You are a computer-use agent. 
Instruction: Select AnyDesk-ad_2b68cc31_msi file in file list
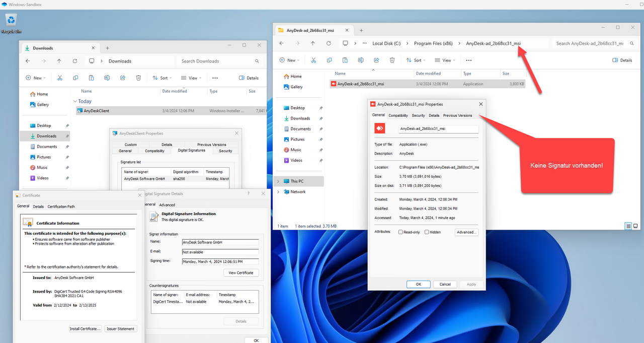pos(428,84)
